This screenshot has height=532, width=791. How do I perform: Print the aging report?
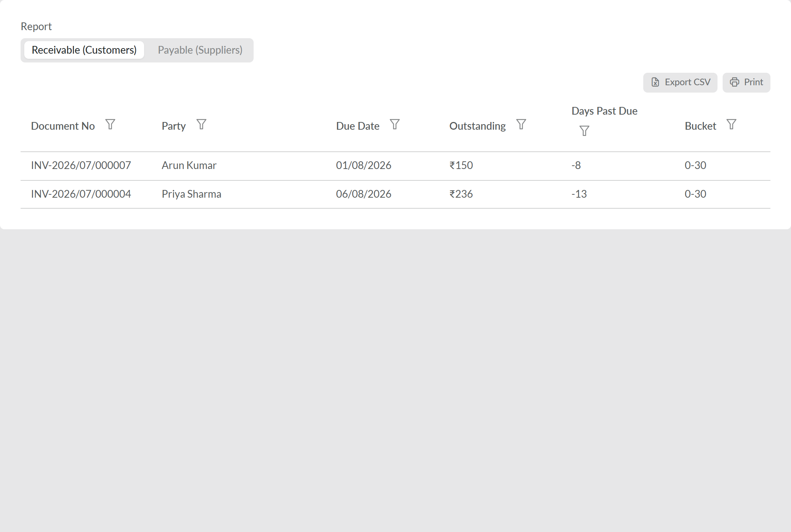[x=746, y=82]
